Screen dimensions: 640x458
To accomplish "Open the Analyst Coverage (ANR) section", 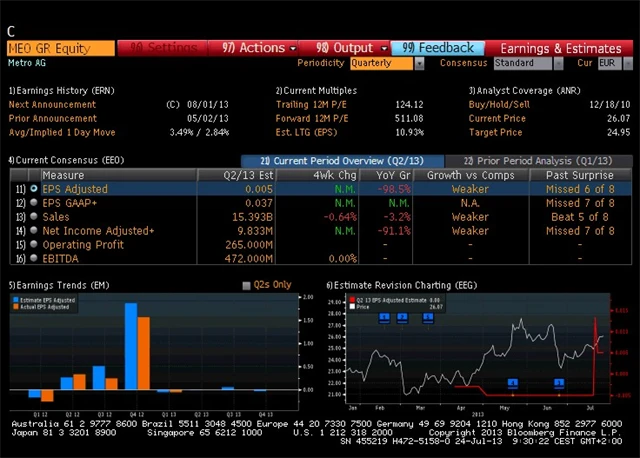I will [518, 90].
